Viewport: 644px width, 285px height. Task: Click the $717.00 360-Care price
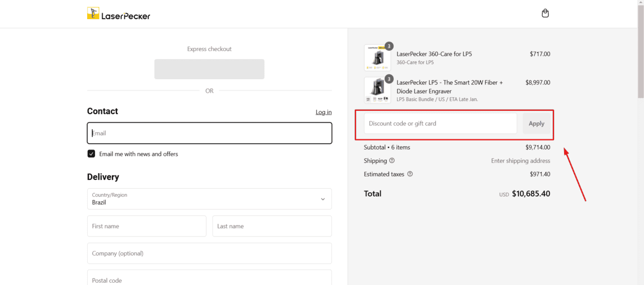pos(540,54)
